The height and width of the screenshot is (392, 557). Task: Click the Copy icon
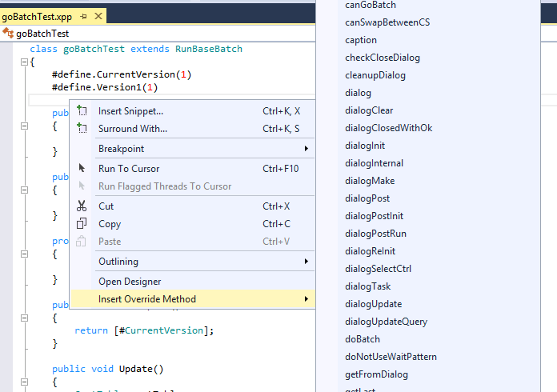[82, 223]
